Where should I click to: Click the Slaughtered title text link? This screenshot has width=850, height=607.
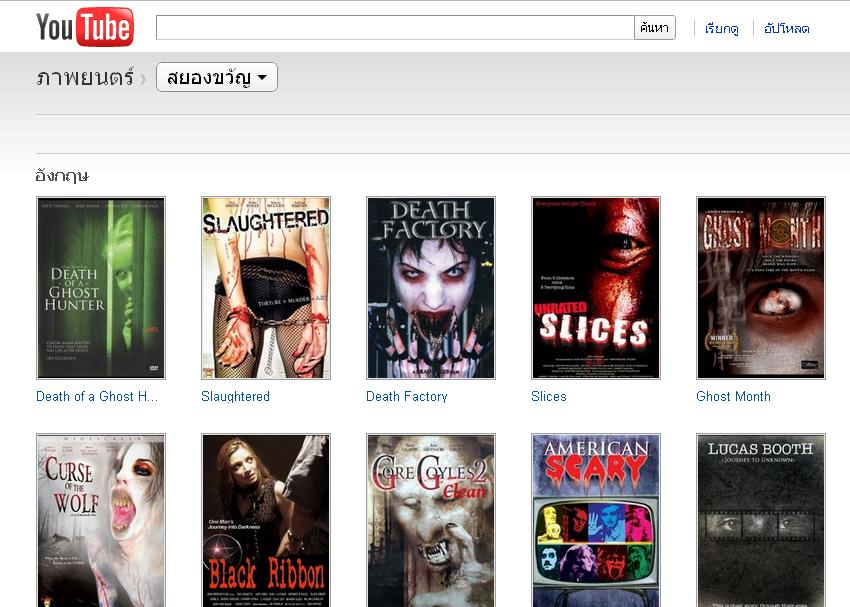point(235,397)
